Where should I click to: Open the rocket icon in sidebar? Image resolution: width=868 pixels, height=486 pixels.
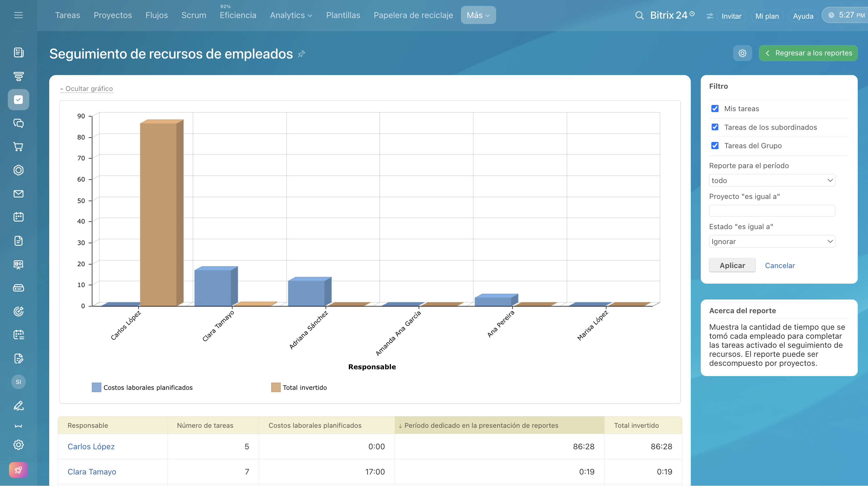click(18, 470)
